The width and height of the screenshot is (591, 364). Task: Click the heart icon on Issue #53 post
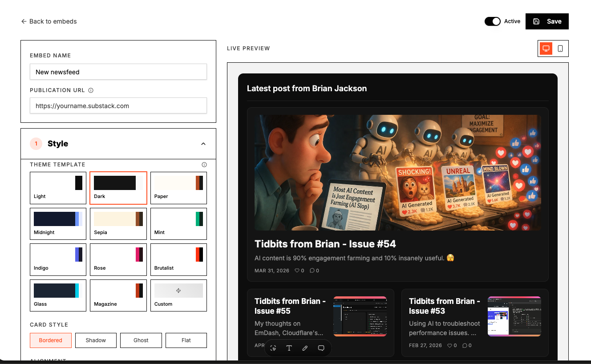pos(449,345)
